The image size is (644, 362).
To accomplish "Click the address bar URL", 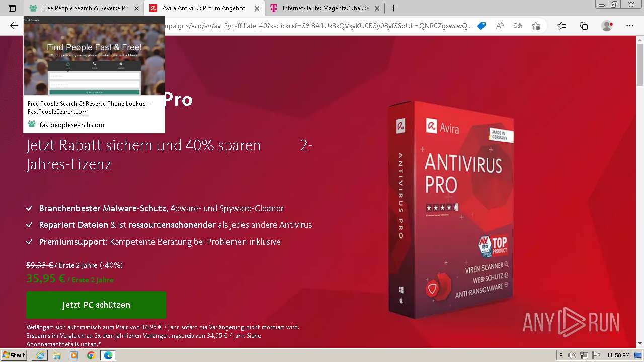I will point(318,25).
